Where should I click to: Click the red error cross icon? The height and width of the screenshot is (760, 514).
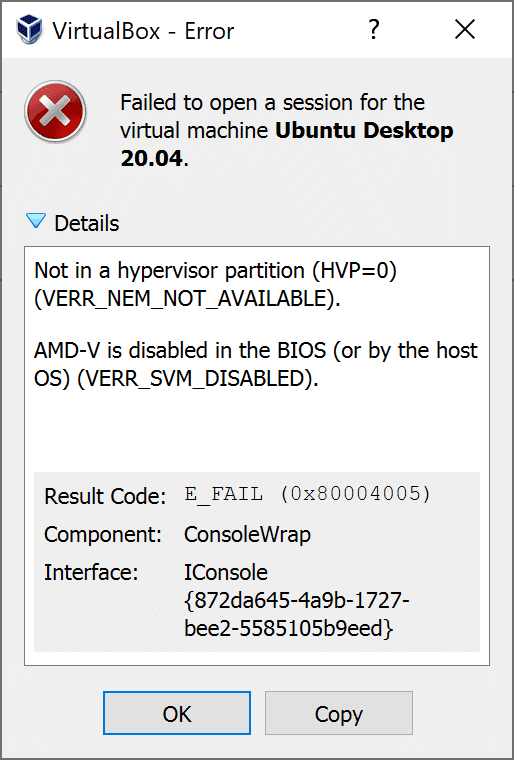55,111
